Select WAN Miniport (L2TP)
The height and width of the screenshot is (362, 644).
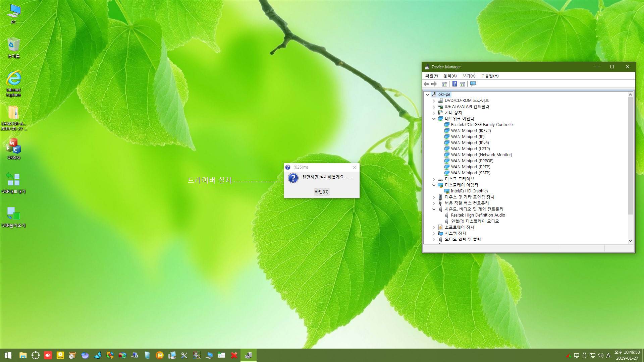[470, 149]
